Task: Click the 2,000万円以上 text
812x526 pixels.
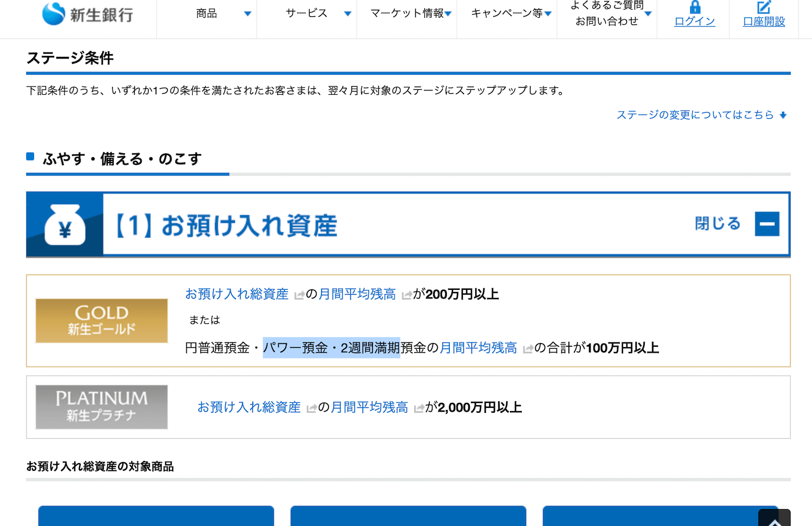Action: [x=480, y=407]
